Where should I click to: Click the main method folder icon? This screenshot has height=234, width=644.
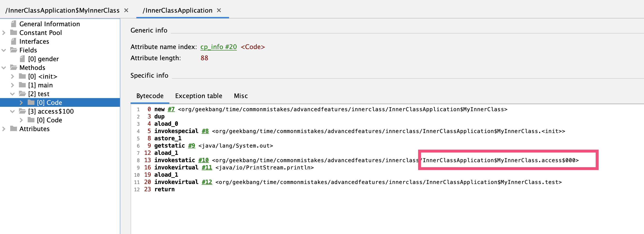[22, 85]
